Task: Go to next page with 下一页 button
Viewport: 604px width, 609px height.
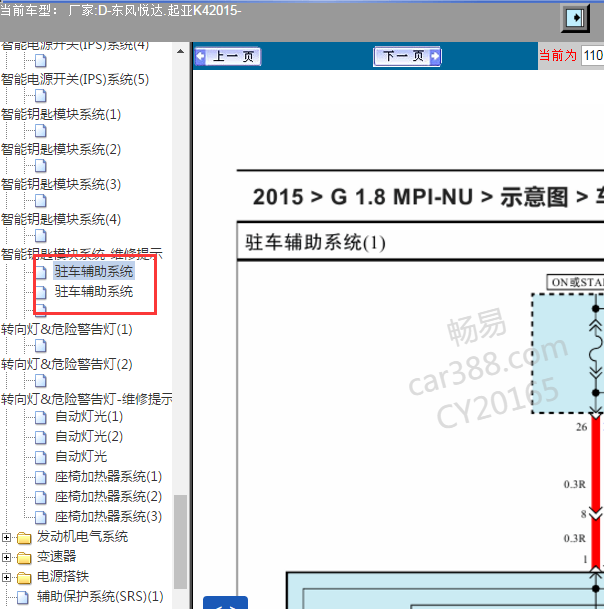Action: (407, 57)
